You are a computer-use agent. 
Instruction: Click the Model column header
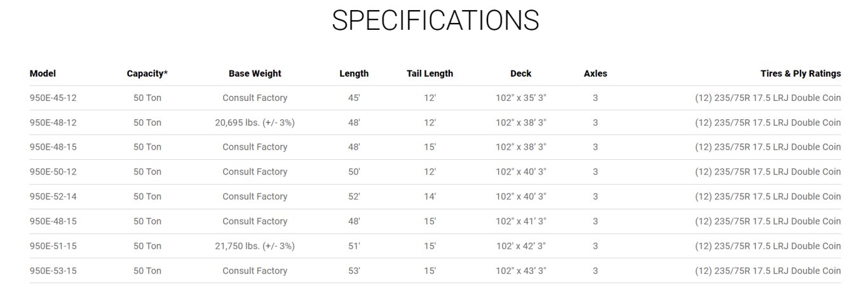43,74
